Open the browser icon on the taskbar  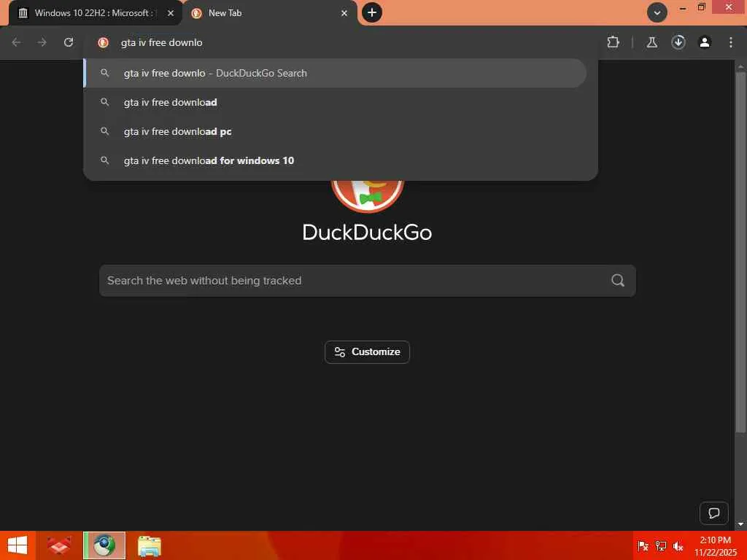(x=104, y=545)
